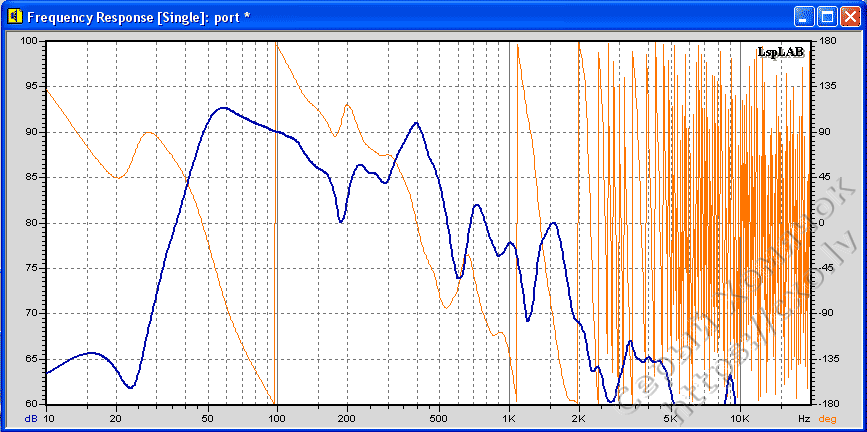
Task: Click the 500 tick on the frequency axis
Action: pos(438,418)
